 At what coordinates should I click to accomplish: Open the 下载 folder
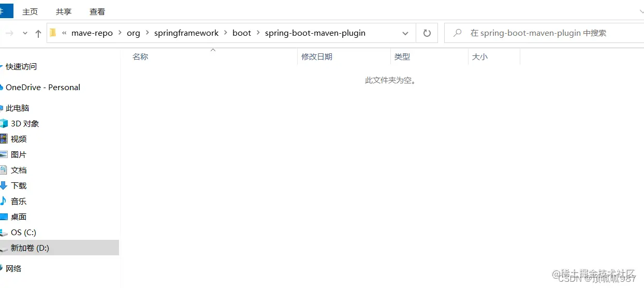(x=19, y=186)
